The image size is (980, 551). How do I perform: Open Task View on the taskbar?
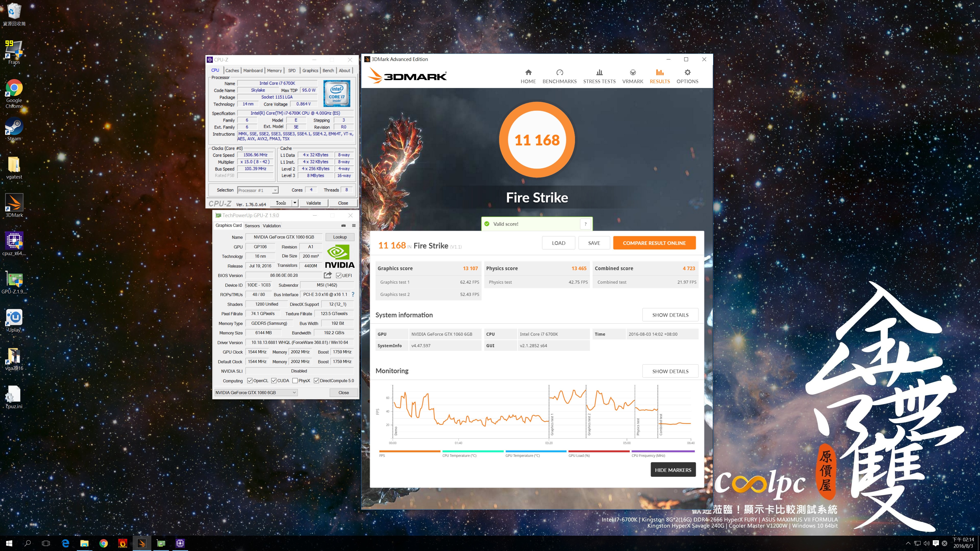coord(46,543)
